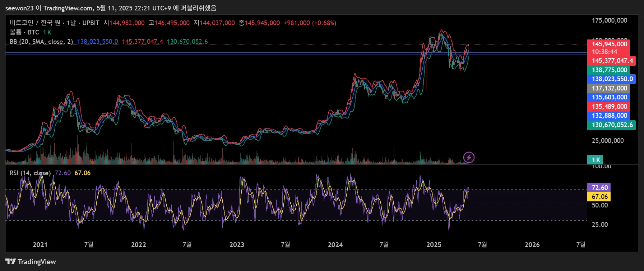This screenshot has height=271, width=644.
Task: Click the purple lightning bolt icon
Action: tap(469, 157)
